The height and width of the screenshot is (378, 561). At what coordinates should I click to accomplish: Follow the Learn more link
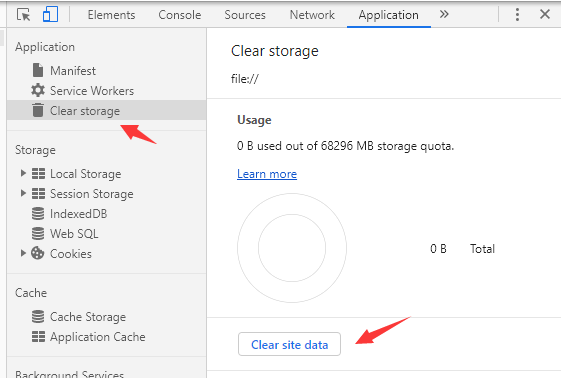click(x=267, y=174)
